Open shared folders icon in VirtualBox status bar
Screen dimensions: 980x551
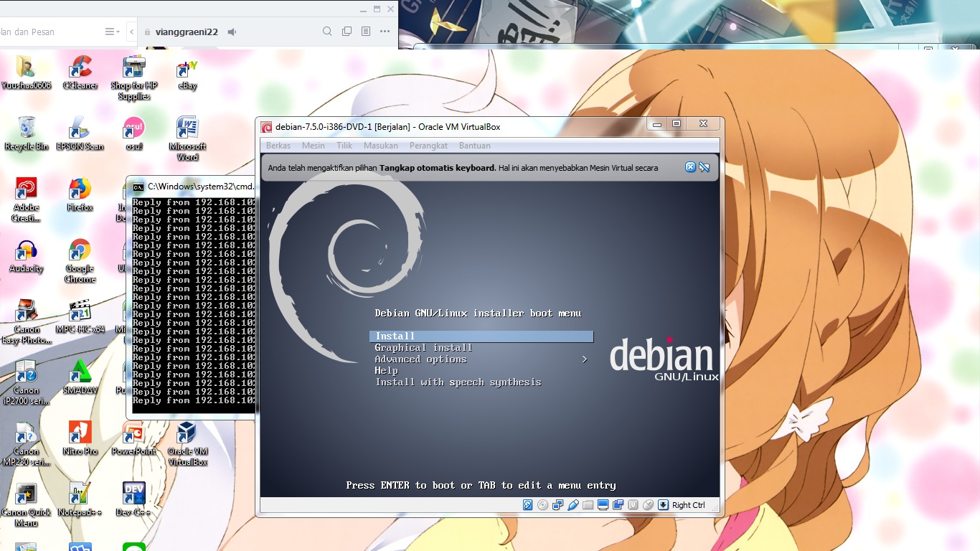[588, 505]
